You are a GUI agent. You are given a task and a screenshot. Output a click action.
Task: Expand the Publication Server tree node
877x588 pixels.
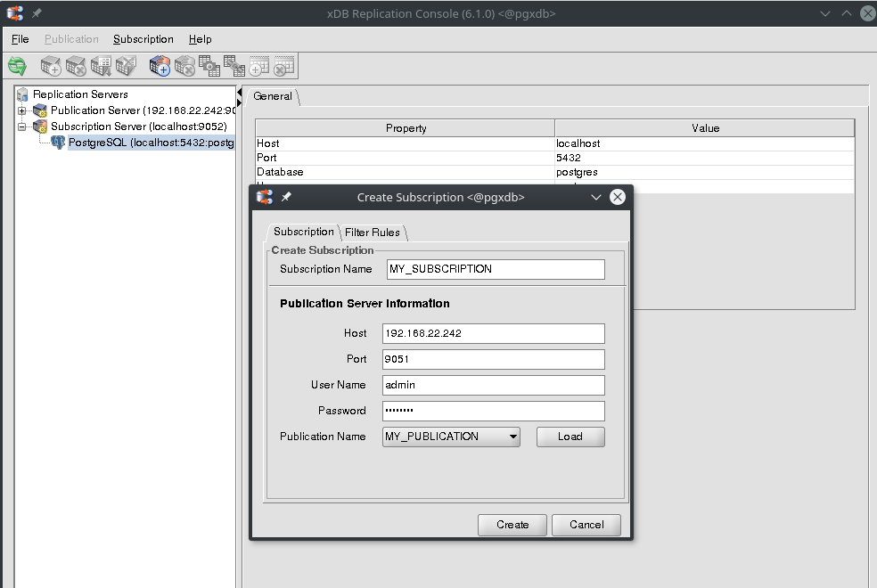21,110
